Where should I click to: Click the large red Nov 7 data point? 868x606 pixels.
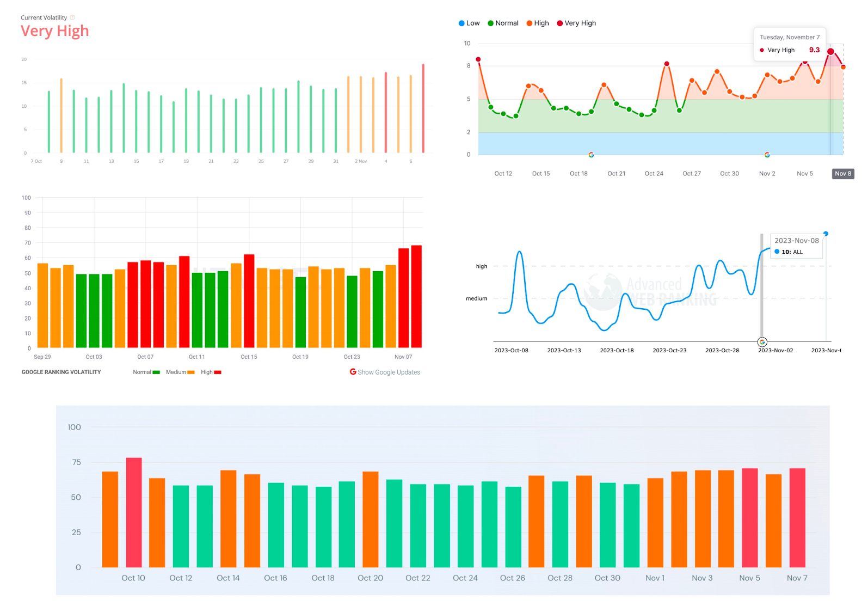(830, 52)
